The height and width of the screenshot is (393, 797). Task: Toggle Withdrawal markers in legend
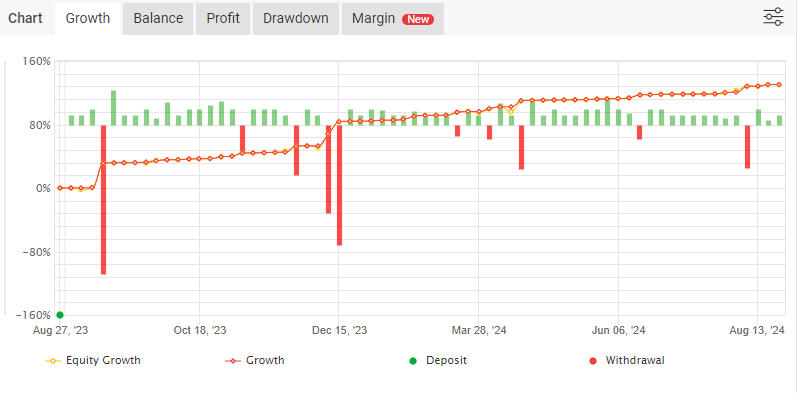point(626,360)
